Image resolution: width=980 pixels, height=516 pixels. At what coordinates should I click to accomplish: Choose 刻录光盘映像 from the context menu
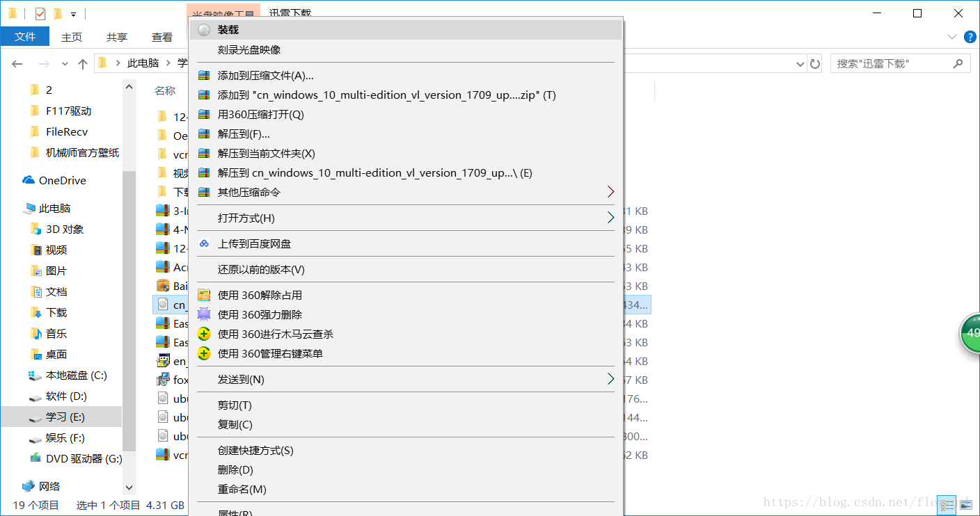coord(406,50)
